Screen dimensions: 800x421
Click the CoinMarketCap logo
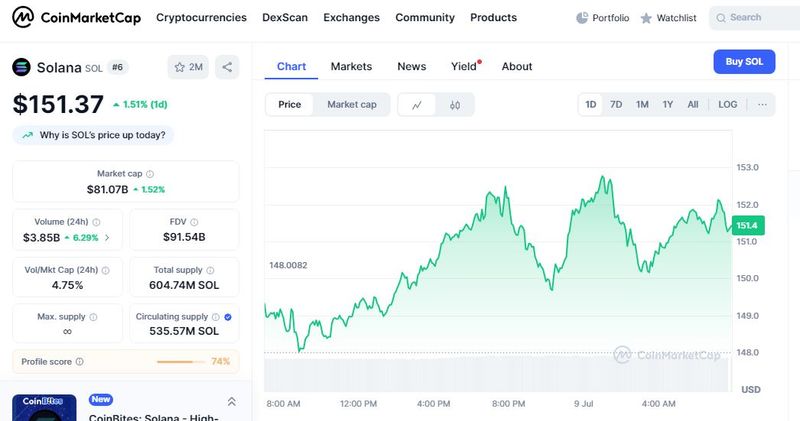click(x=76, y=18)
